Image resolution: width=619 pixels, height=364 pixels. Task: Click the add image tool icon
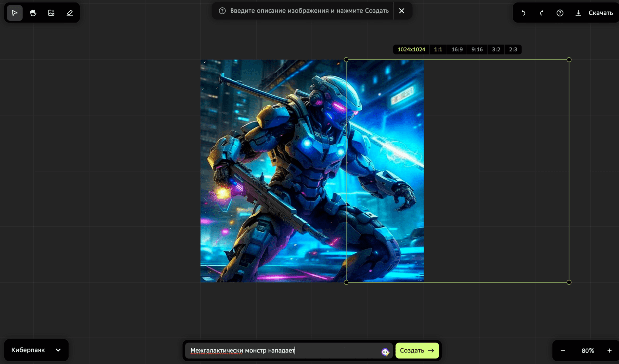click(51, 13)
